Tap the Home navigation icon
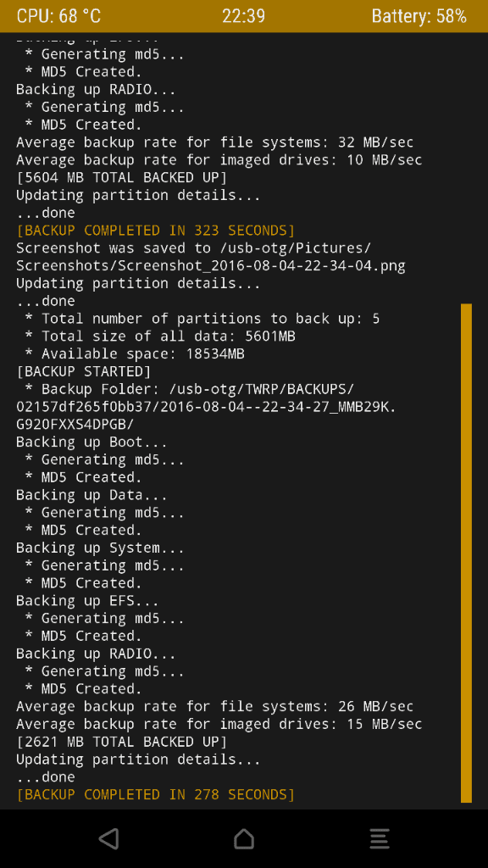This screenshot has height=868, width=488. click(x=244, y=838)
